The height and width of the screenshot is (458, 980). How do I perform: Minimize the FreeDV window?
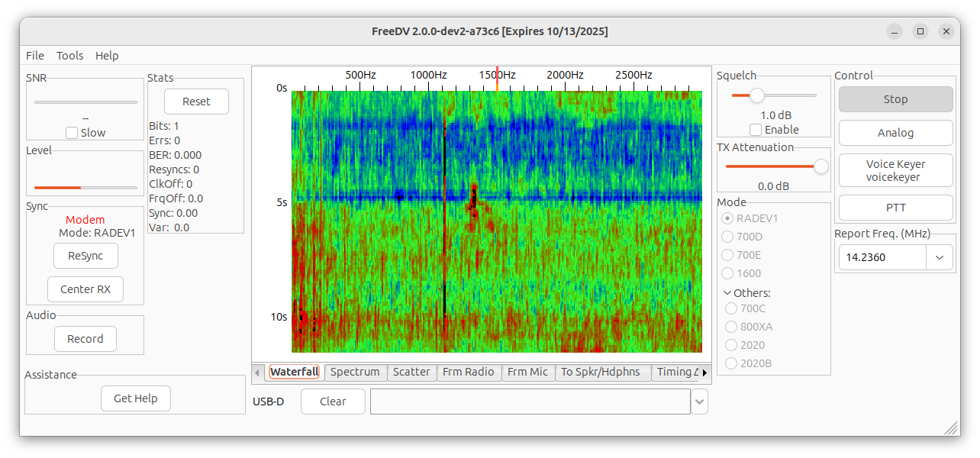click(895, 31)
